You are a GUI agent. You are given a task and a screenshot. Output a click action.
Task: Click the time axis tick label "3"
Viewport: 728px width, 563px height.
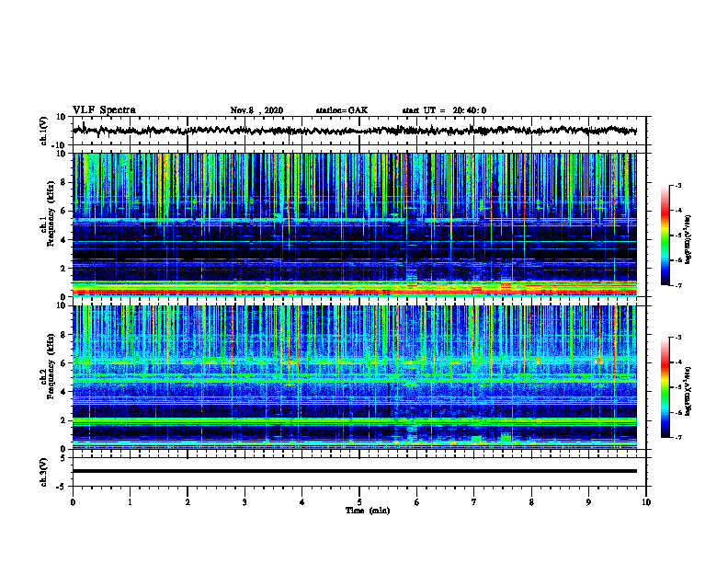click(245, 502)
